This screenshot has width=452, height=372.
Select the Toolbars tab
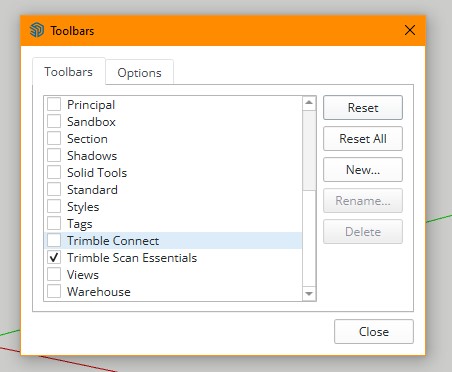[x=69, y=71]
